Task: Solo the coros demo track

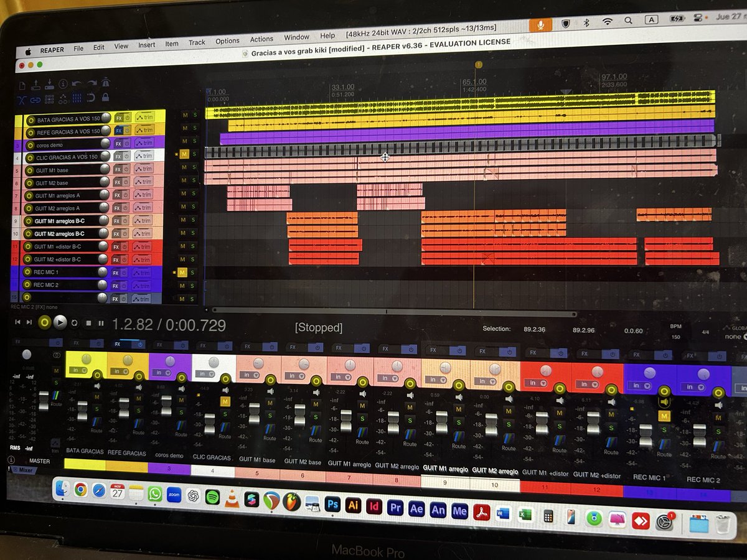Action: pyautogui.click(x=193, y=141)
